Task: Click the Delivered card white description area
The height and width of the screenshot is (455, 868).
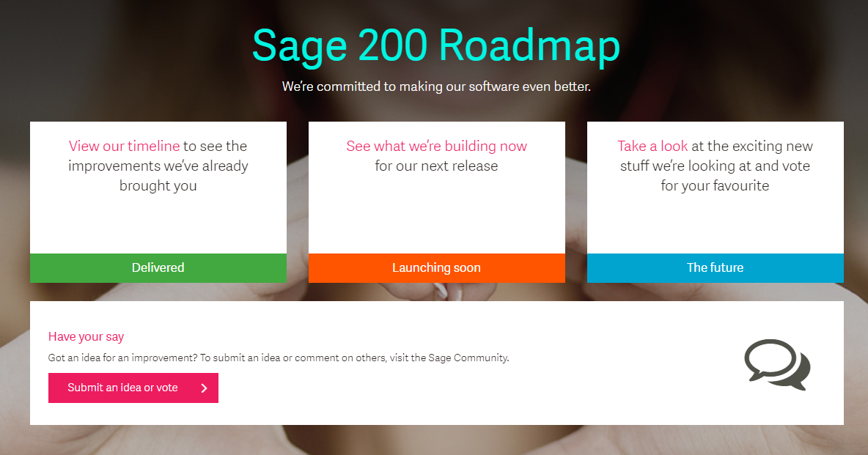Action: coord(158,188)
